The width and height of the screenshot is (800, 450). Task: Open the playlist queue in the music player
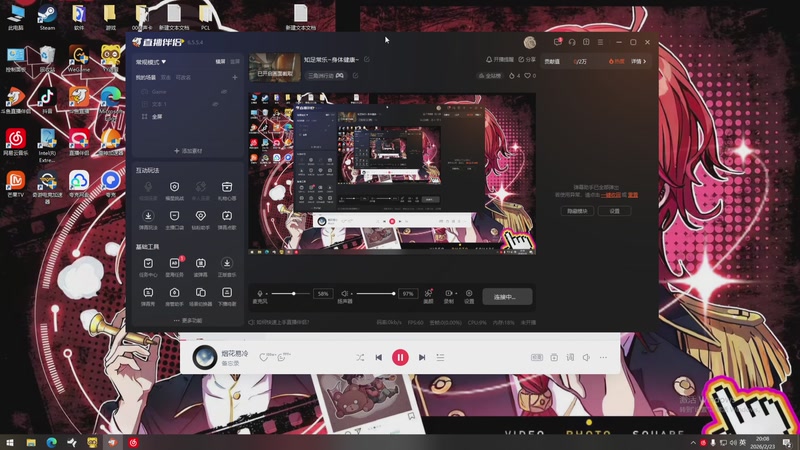440,358
